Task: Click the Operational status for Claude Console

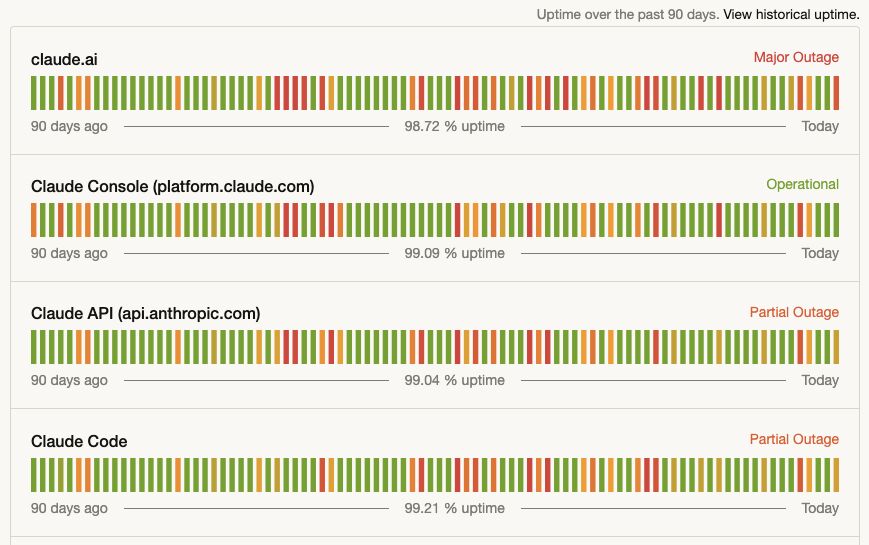Action: [x=802, y=184]
